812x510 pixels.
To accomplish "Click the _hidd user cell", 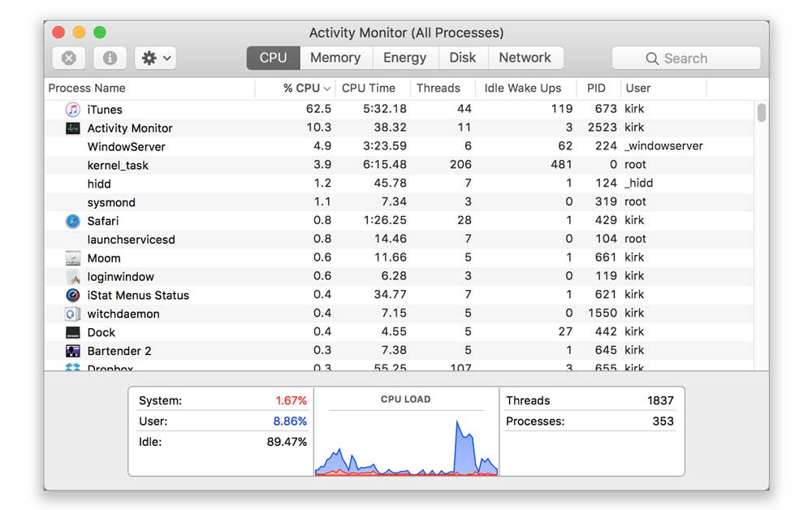I will pyautogui.click(x=638, y=184).
